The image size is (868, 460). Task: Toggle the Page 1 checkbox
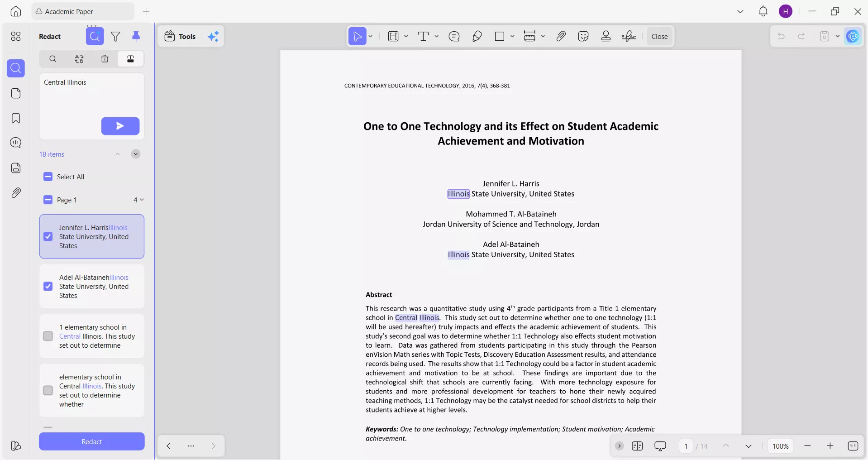tap(48, 200)
